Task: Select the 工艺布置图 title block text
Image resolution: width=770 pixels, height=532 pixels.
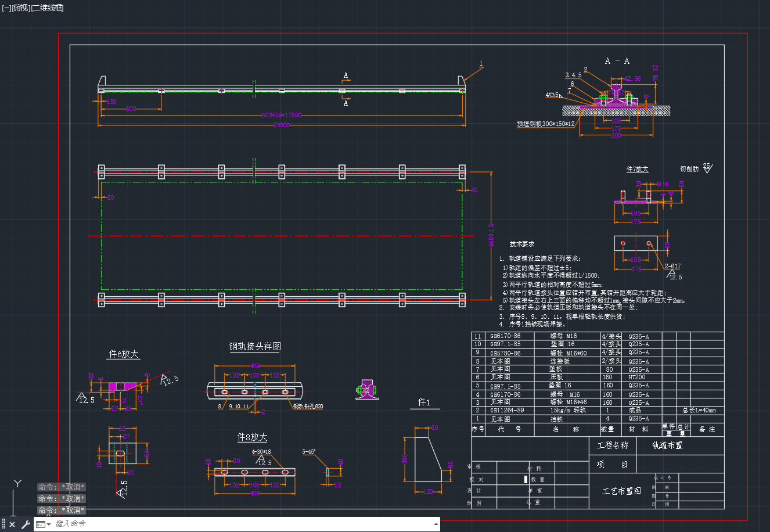Action: click(621, 491)
